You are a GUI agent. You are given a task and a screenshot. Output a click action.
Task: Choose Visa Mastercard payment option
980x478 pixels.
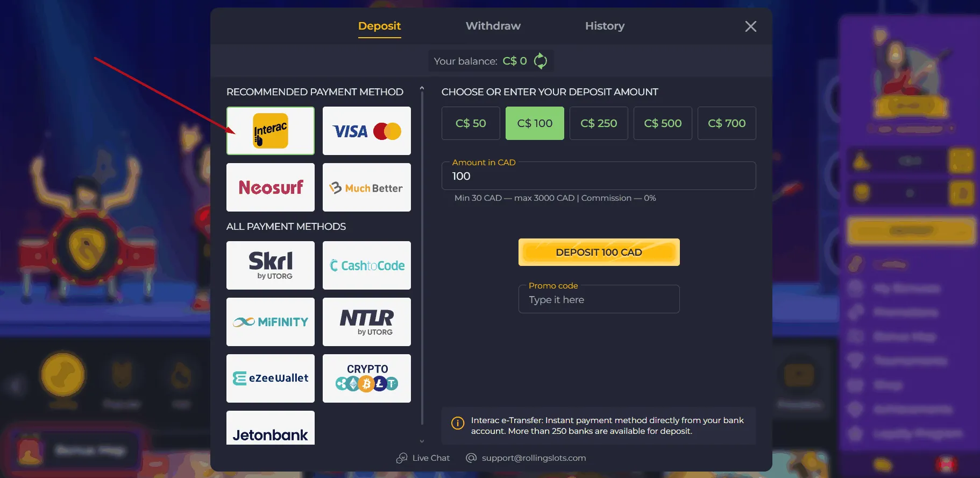pos(367,131)
